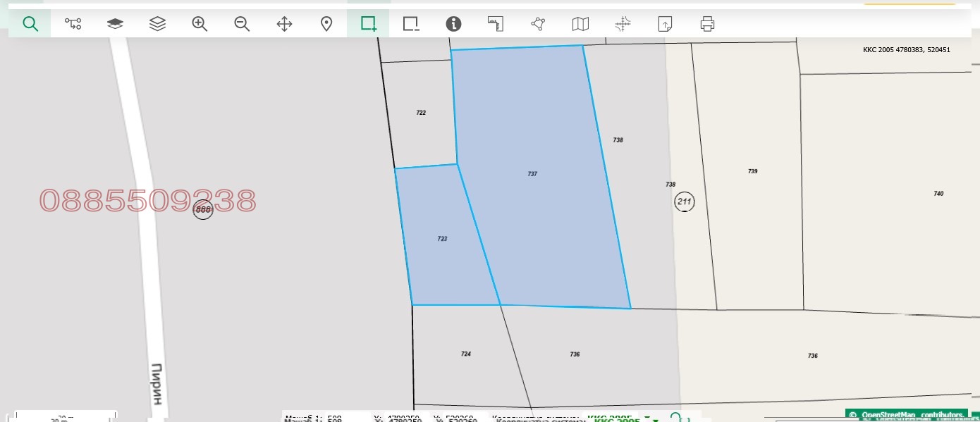Toggle the remove-from-selection rectangle tool
This screenshot has height=422, width=980.
411,24
